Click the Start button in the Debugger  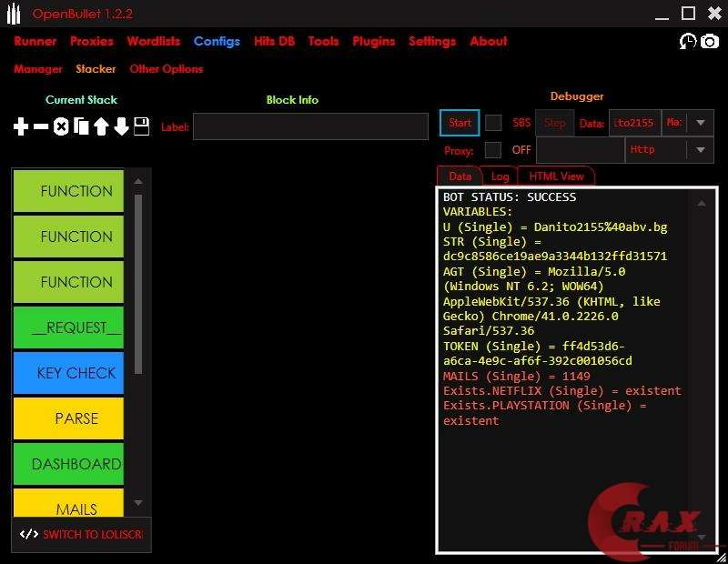pyautogui.click(x=460, y=123)
